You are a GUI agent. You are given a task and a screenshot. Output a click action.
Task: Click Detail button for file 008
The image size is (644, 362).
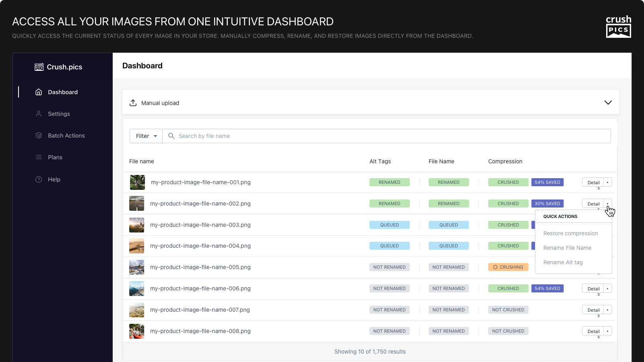coord(593,331)
